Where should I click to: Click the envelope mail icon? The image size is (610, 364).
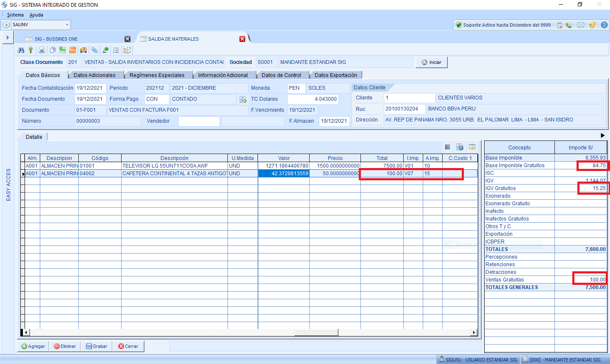581,25
